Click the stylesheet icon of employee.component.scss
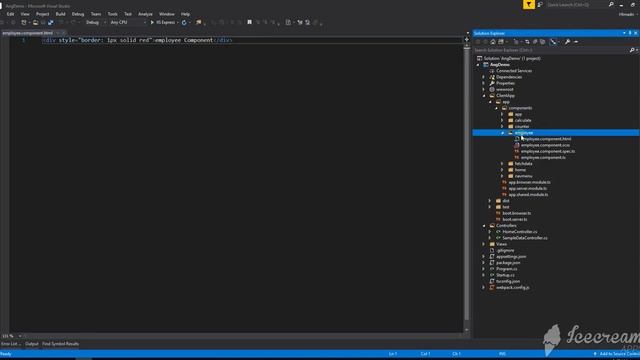 click(517, 145)
